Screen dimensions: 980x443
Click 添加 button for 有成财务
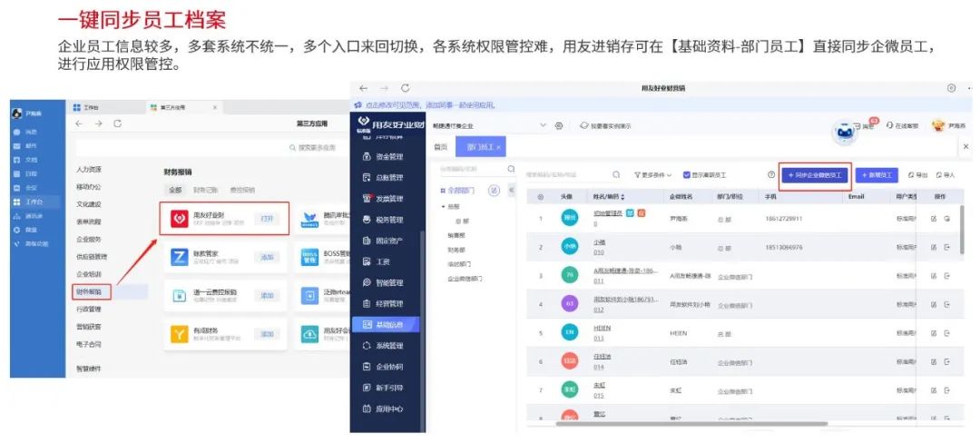267,335
